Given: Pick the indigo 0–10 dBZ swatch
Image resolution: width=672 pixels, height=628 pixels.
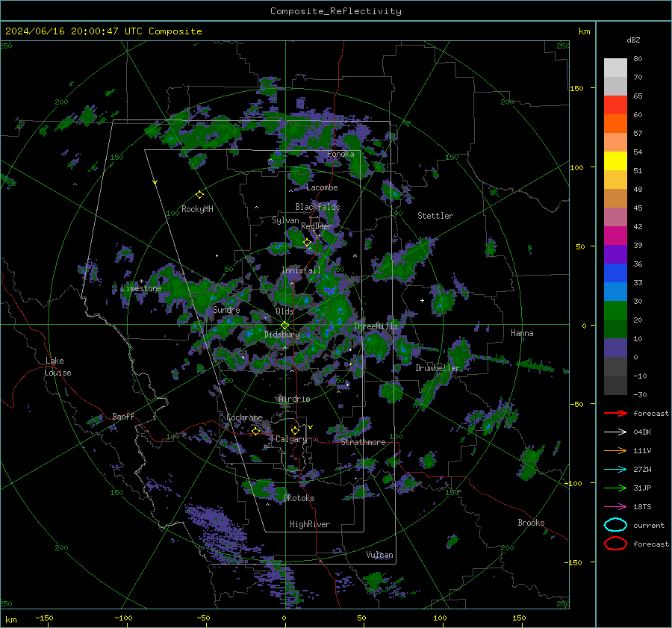Looking at the screenshot, I should 615,348.
